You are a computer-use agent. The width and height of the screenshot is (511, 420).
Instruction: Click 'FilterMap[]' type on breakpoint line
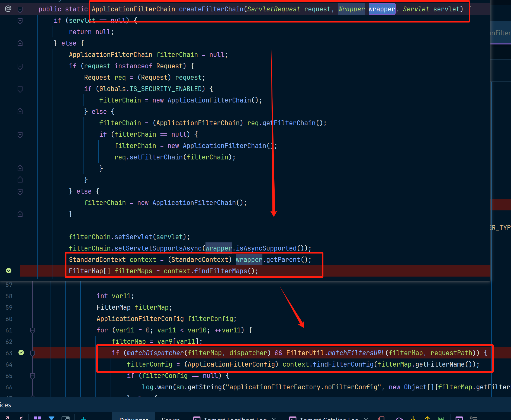(x=90, y=271)
